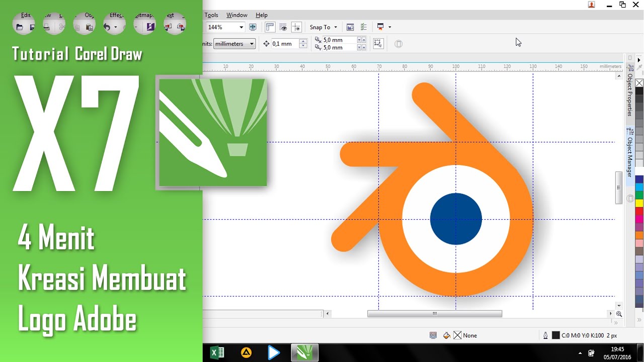Viewport: 644px width, 362px height.
Task: Click the Export icon
Action: point(181,27)
